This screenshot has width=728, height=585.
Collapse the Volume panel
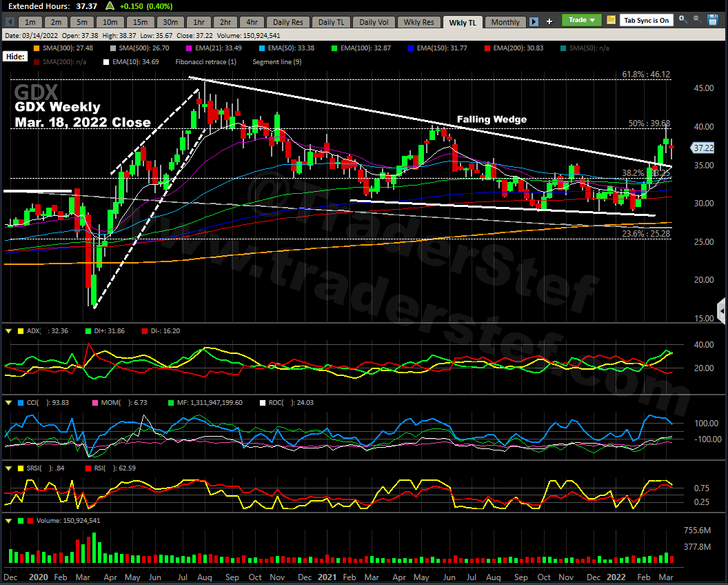point(8,520)
